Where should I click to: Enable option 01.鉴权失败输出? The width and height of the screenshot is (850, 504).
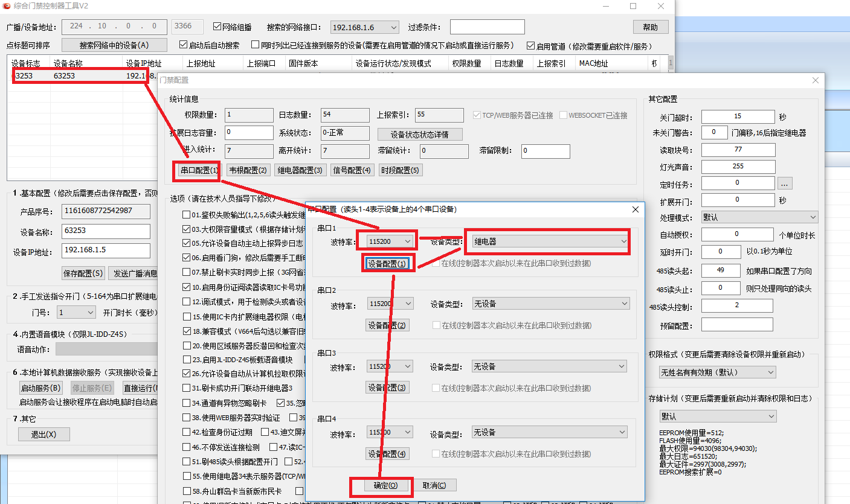pos(187,215)
